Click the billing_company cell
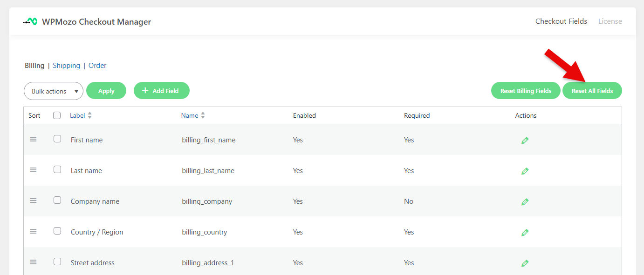The width and height of the screenshot is (644, 275). click(207, 201)
